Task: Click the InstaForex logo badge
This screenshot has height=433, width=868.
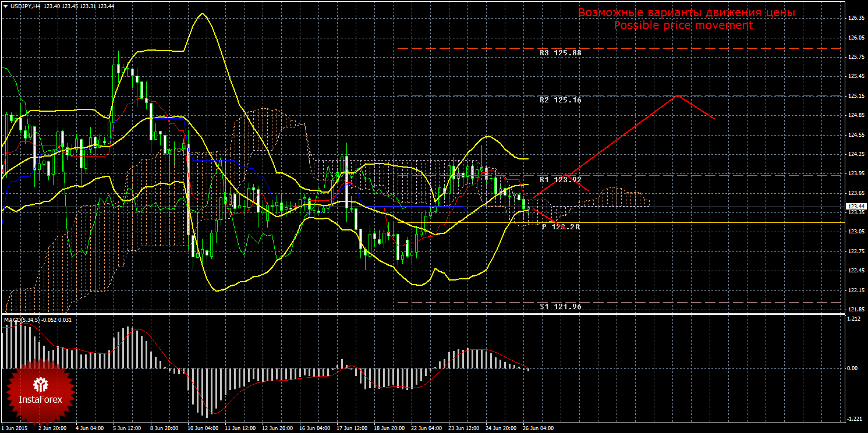Action: coord(40,392)
